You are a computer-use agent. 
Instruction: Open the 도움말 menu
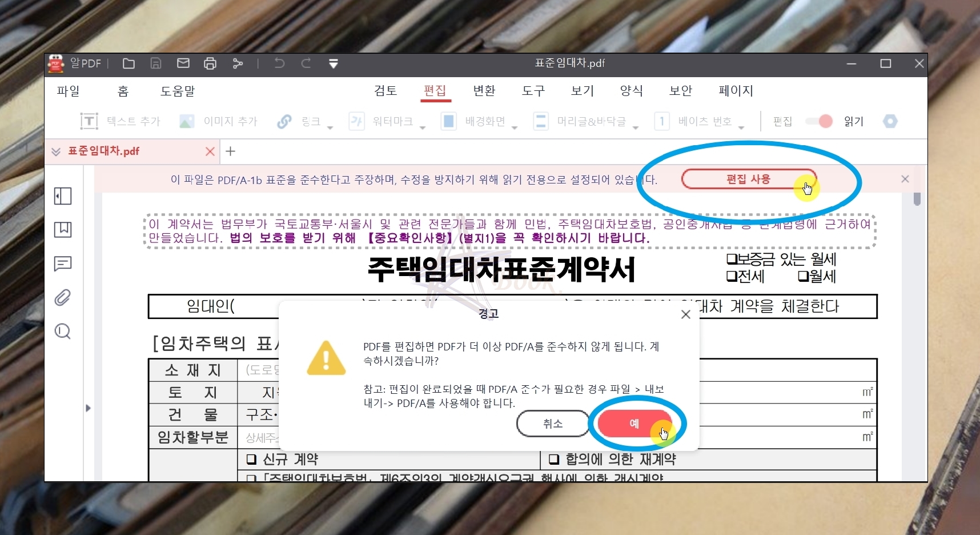click(178, 91)
